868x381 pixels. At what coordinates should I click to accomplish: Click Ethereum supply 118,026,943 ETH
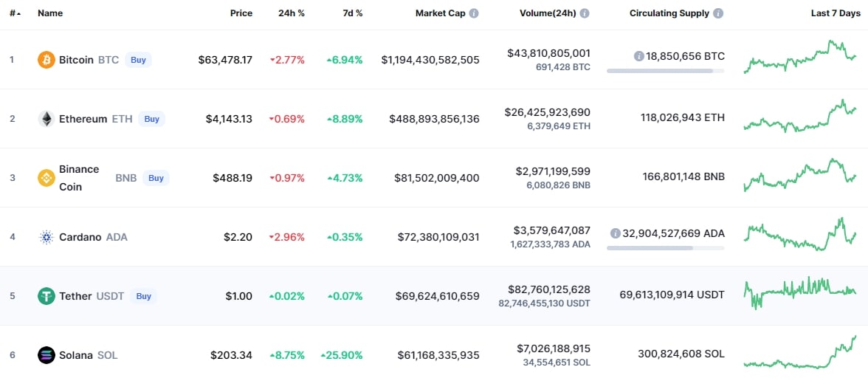[x=681, y=117]
